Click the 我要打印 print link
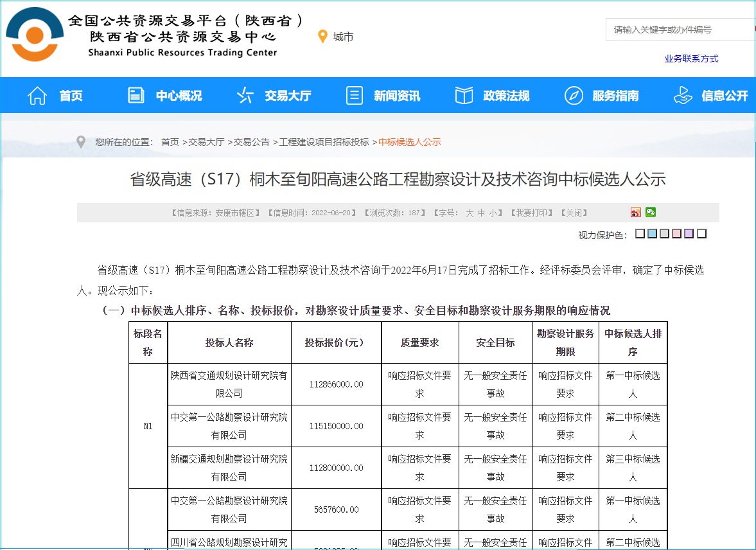The height and width of the screenshot is (550, 756). (x=531, y=213)
